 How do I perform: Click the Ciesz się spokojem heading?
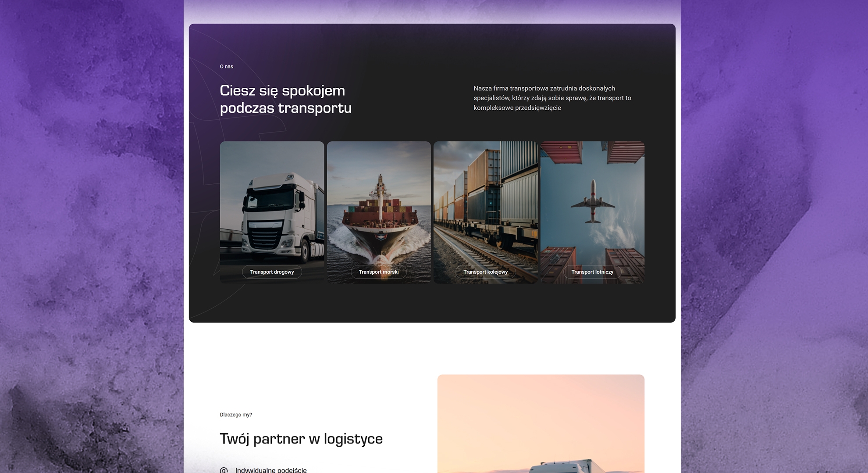click(285, 99)
